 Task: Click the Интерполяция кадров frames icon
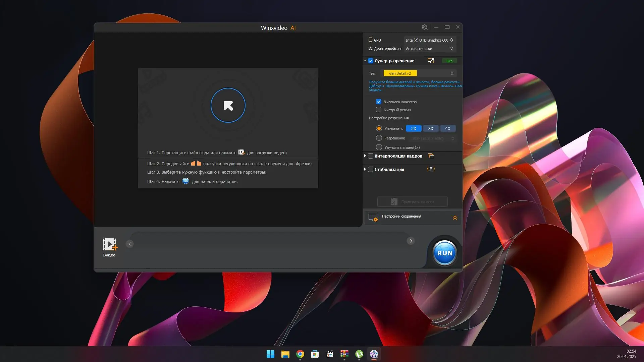tap(431, 156)
